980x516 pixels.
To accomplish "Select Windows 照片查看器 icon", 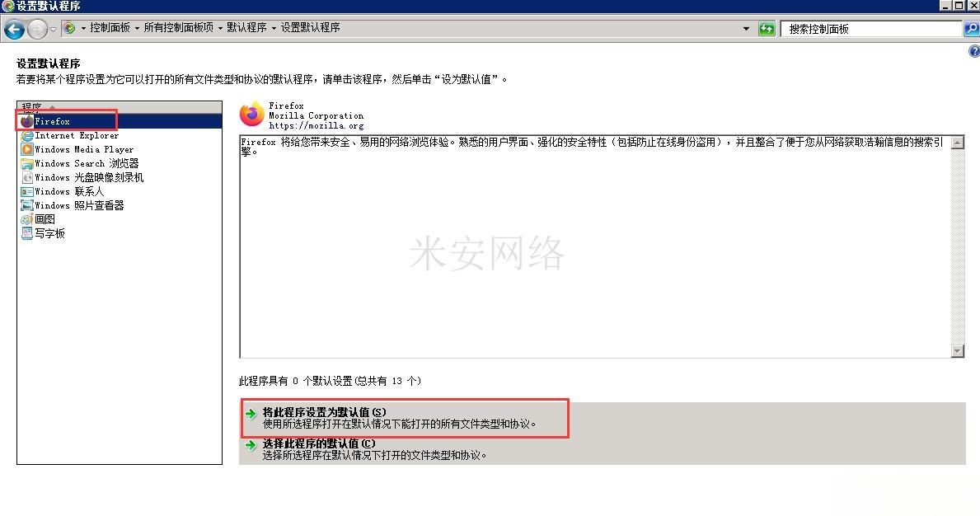I will point(27,205).
